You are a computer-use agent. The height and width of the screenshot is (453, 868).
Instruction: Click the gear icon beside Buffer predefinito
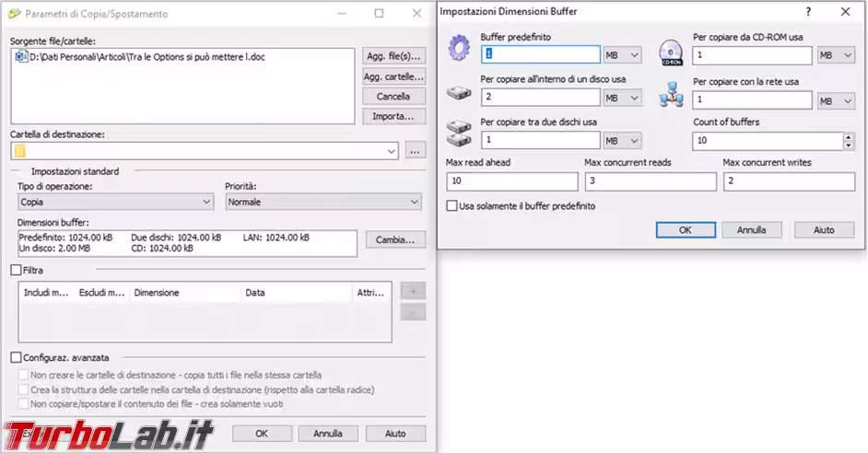click(x=458, y=49)
